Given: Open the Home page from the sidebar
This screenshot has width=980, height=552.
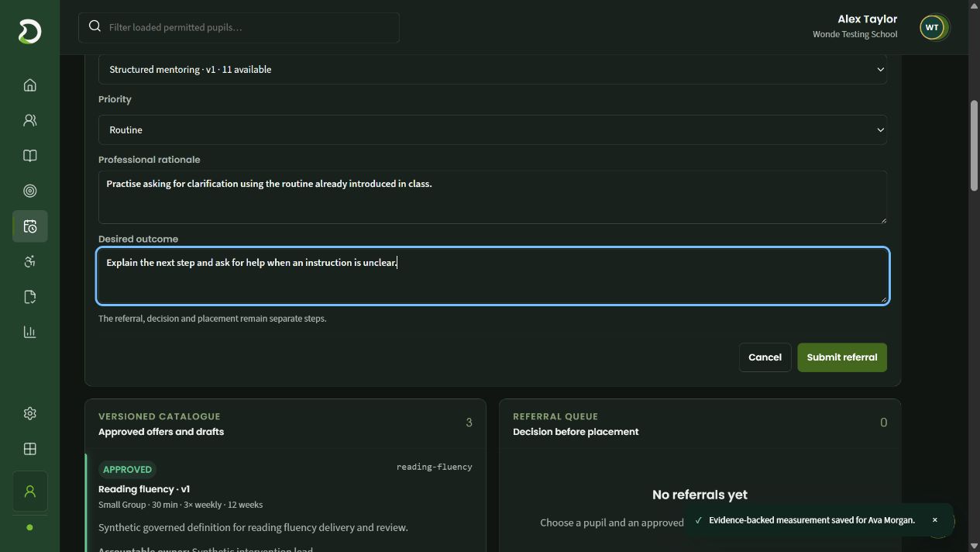Looking at the screenshot, I should click(29, 85).
